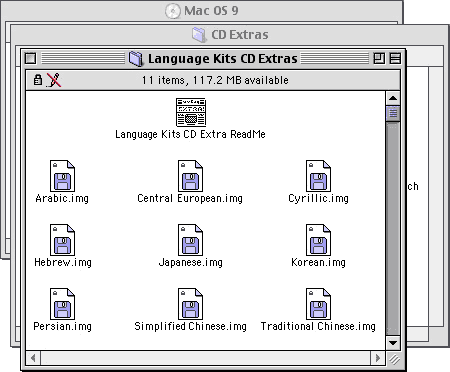Select the Cyrillic.img disk image
Image resolution: width=450 pixels, height=372 pixels.
click(318, 176)
